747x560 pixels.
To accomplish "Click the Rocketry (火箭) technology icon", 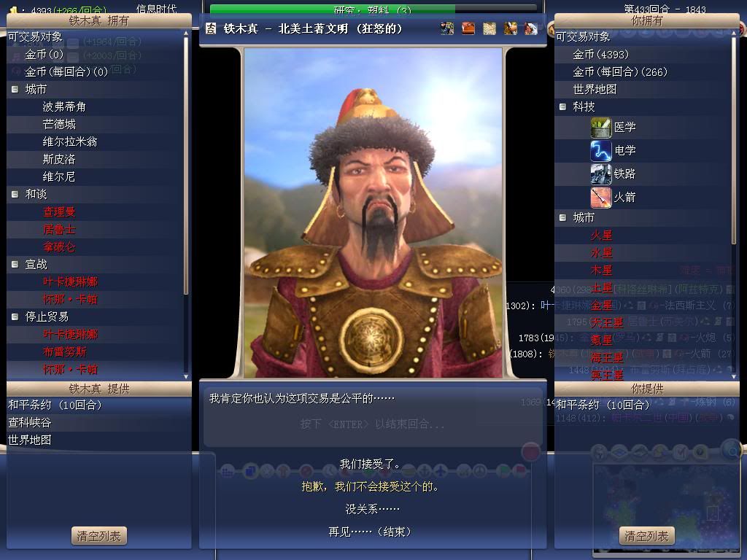I will pos(601,197).
